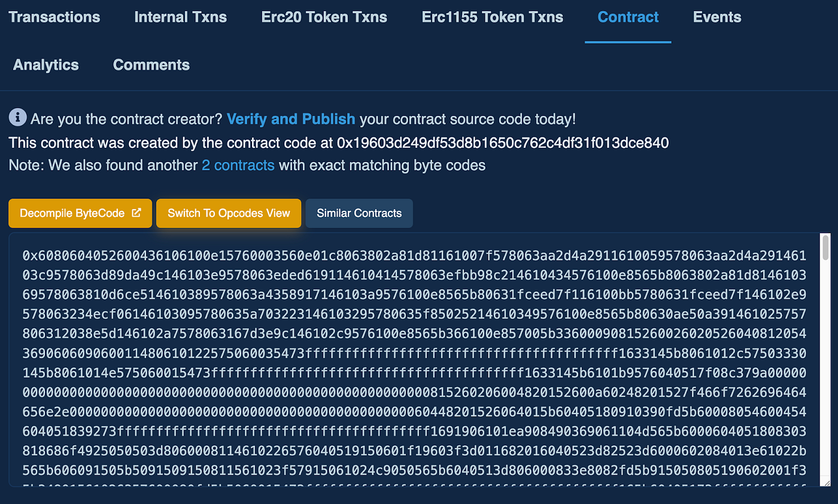Screen dimensions: 838x504
Task: Click the bytecode box scrollbar thumb
Action: pyautogui.click(x=826, y=247)
